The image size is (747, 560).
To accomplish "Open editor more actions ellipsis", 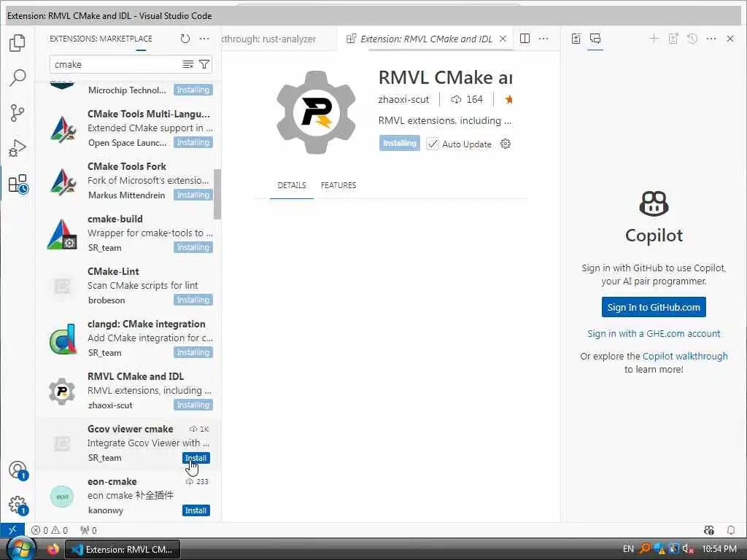I will (x=543, y=39).
